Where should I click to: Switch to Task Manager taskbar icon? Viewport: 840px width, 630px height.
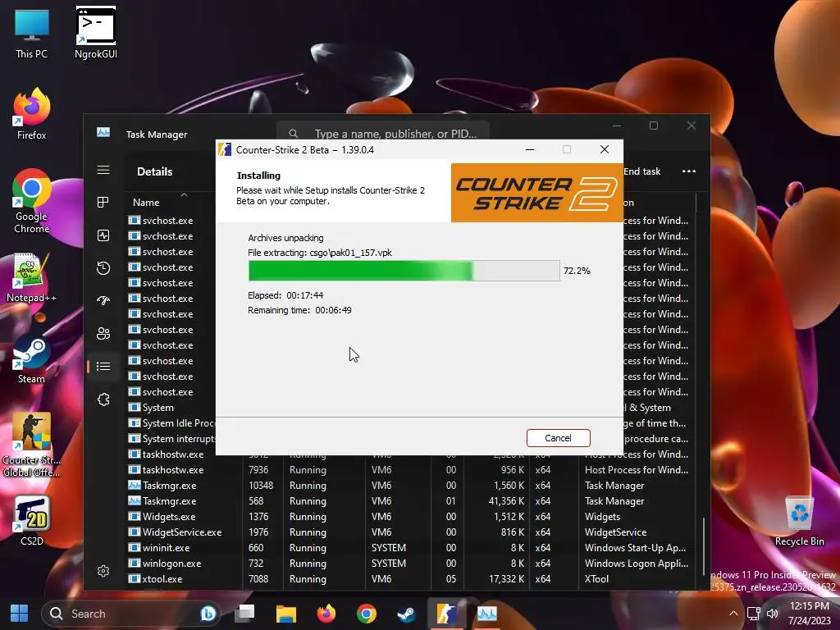pyautogui.click(x=487, y=614)
